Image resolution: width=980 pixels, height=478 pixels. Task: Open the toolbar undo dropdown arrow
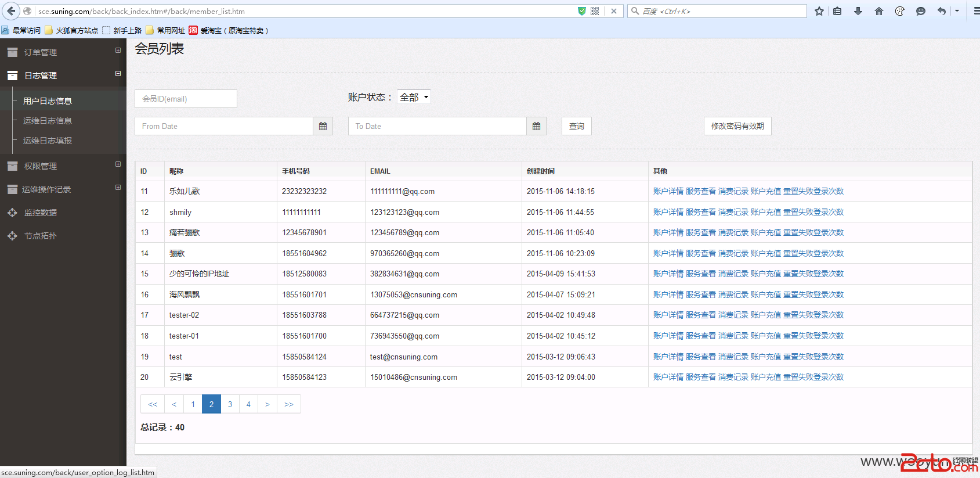957,11
